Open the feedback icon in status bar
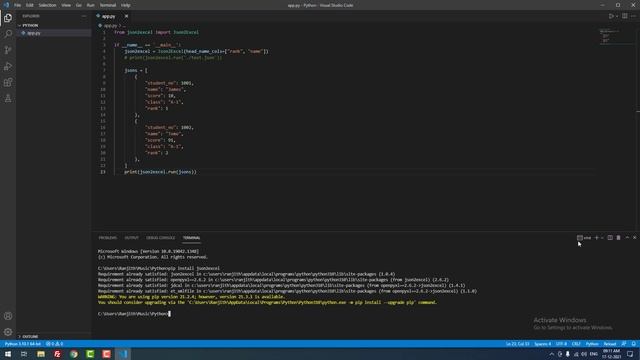Image resolution: width=640 pixels, height=360 pixels. click(624, 344)
